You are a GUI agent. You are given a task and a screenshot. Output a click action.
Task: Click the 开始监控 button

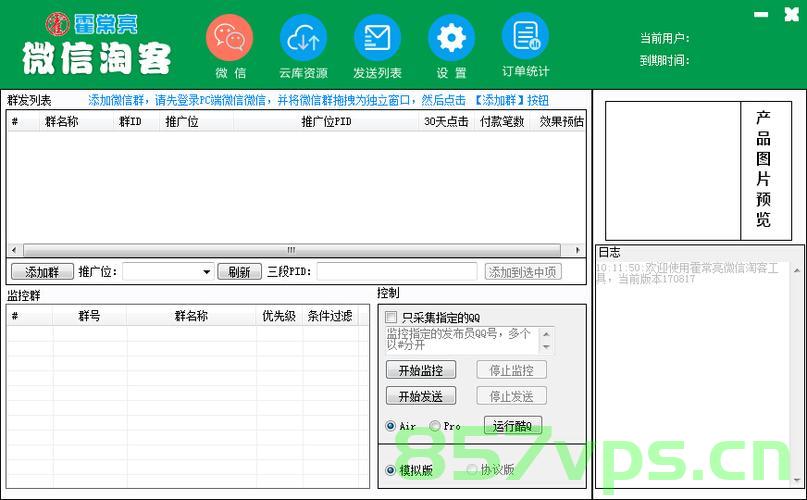coord(421,370)
